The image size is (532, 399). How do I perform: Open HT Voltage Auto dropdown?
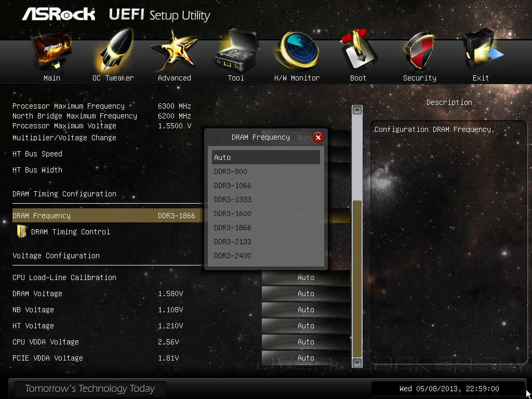click(x=306, y=326)
